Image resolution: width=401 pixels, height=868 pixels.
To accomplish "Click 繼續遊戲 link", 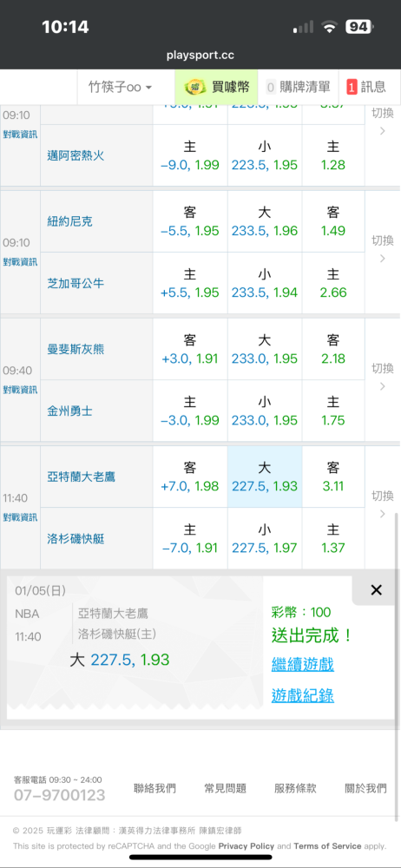I will (x=302, y=664).
